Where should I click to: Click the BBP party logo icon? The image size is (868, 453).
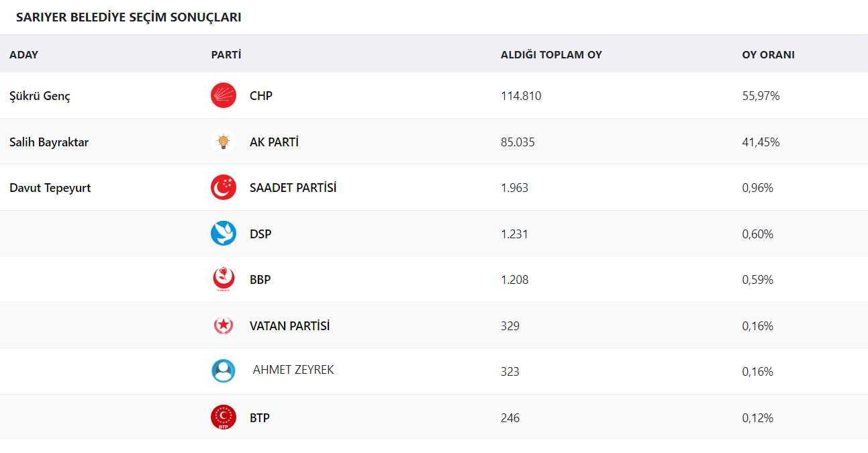224,279
